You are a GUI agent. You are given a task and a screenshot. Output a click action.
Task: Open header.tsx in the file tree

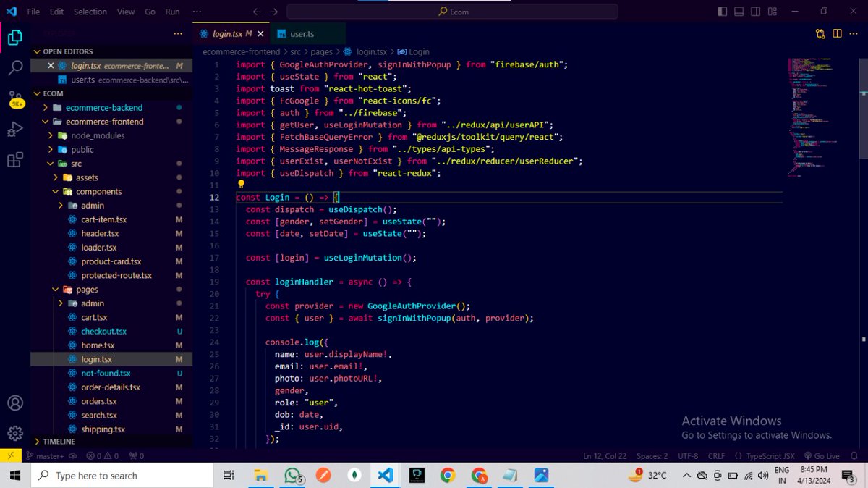[x=100, y=234]
